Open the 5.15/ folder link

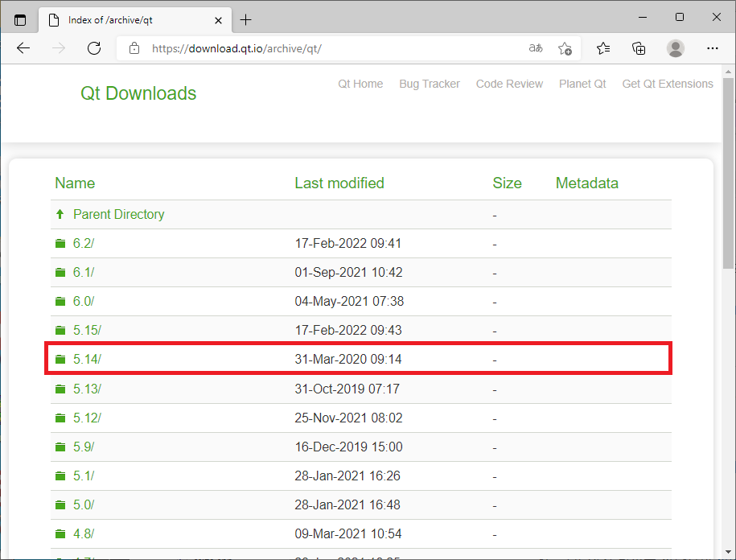point(87,330)
